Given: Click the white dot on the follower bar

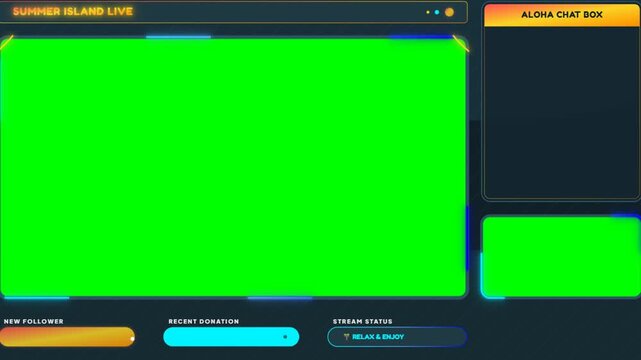Looking at the screenshot, I should (x=132, y=338).
